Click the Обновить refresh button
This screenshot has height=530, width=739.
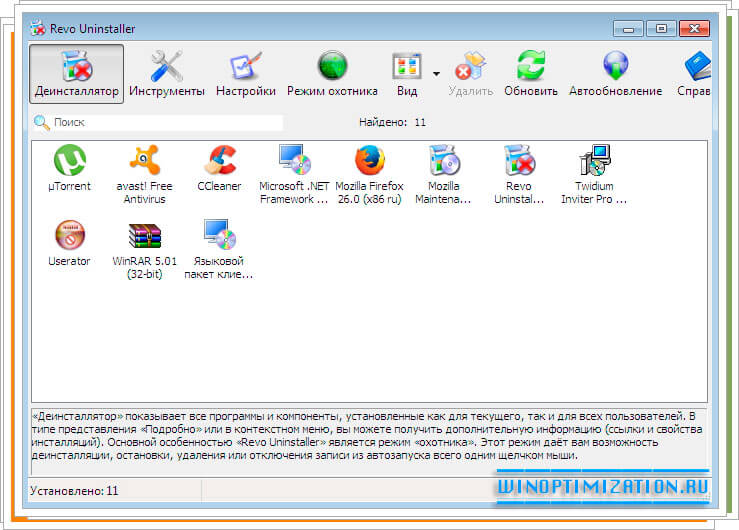(531, 74)
